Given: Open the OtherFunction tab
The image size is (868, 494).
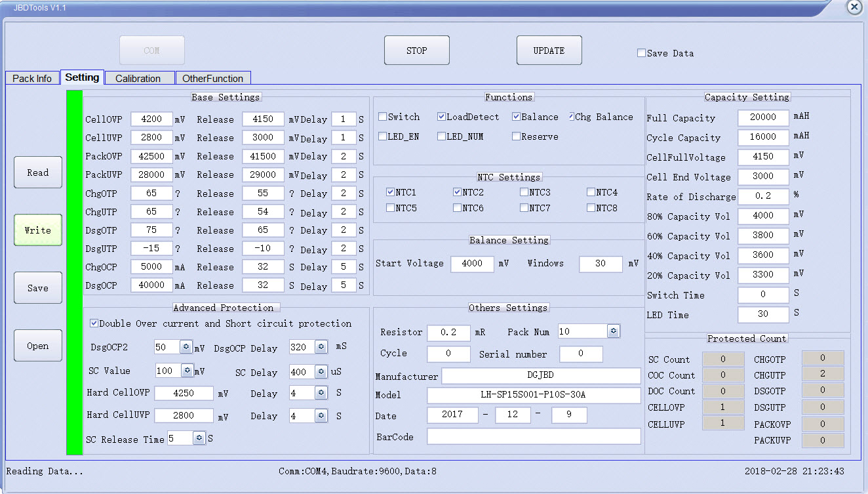Looking at the screenshot, I should pos(212,78).
